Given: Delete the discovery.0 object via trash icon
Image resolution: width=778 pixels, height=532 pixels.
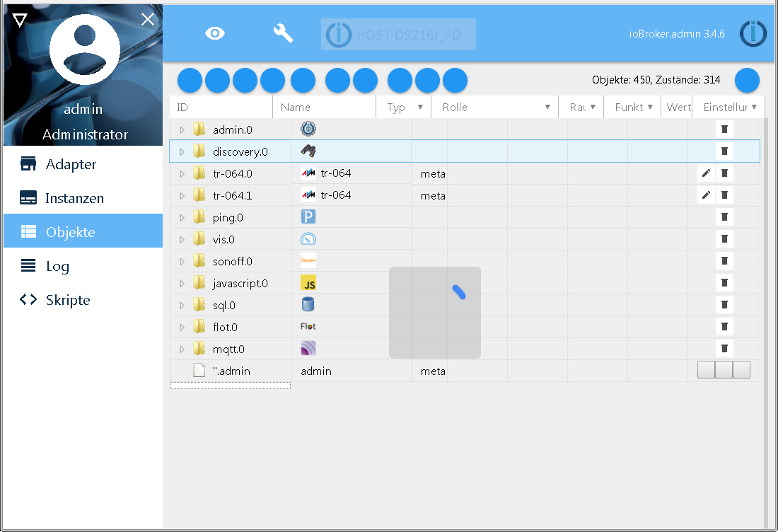Looking at the screenshot, I should tap(724, 151).
